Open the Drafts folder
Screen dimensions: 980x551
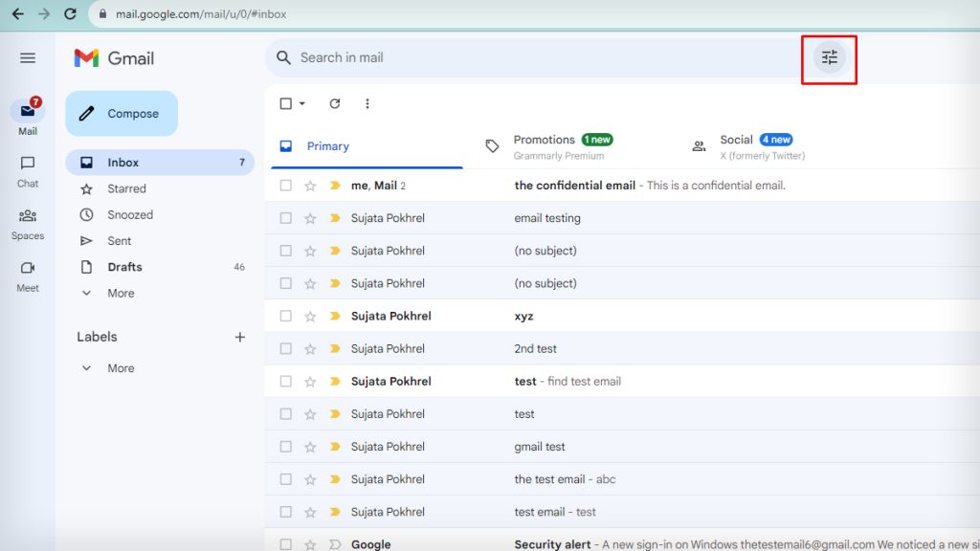point(125,267)
